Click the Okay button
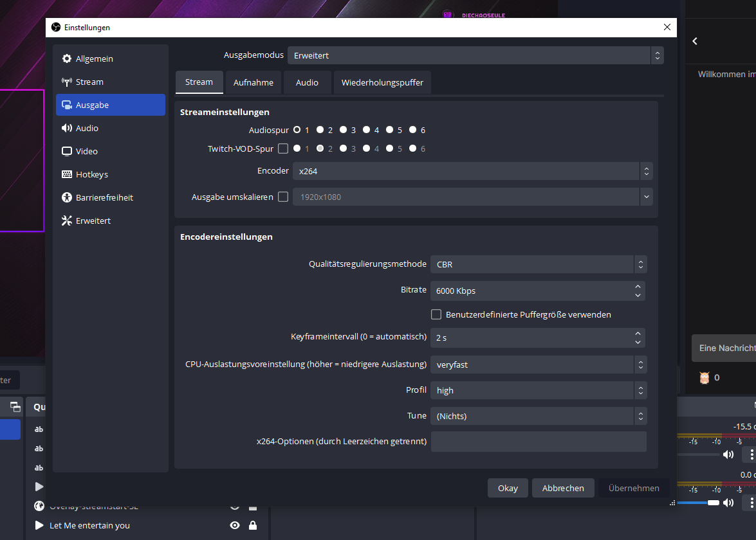756x540 pixels. [x=508, y=489]
